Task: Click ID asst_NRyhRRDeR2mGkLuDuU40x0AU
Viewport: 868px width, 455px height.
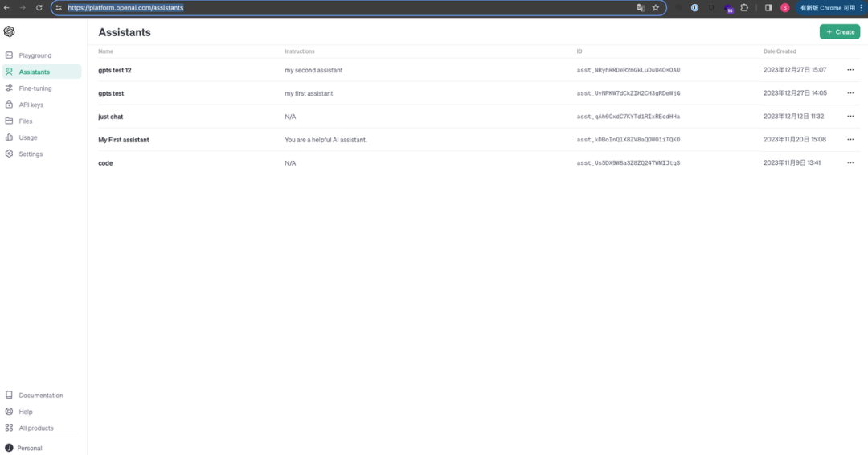Action: click(x=628, y=70)
